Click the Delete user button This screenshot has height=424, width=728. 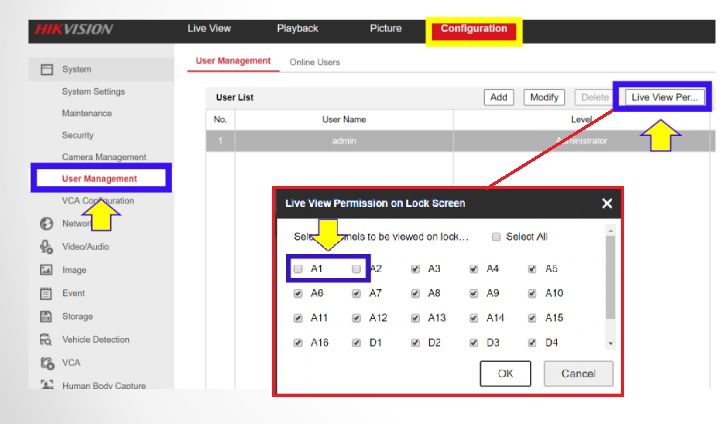point(595,98)
